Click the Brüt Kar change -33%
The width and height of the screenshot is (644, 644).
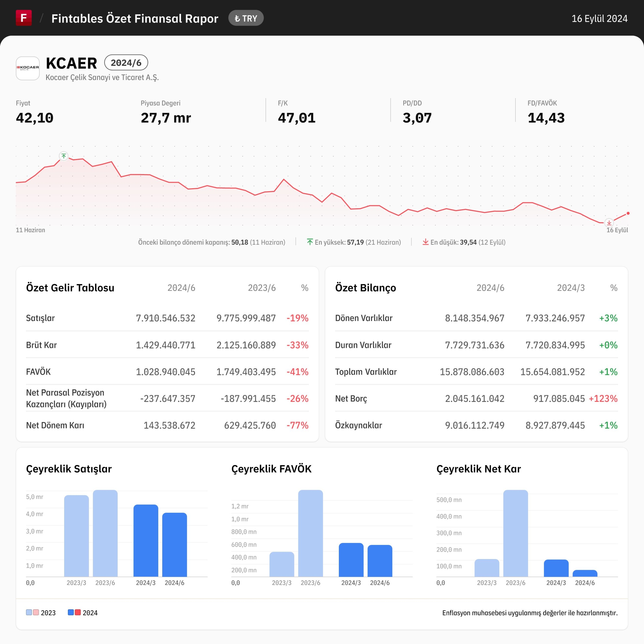(x=297, y=345)
